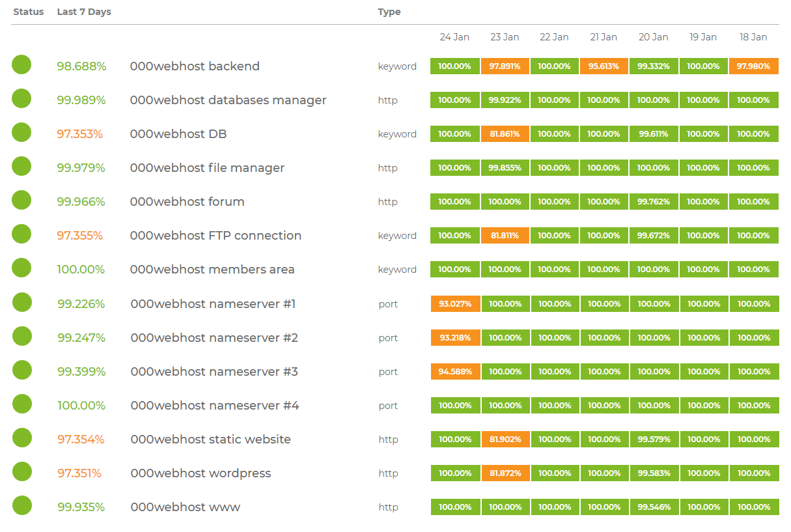Click the 99.399% uptime for nameserver #3
The image size is (791, 532).
[x=81, y=372]
